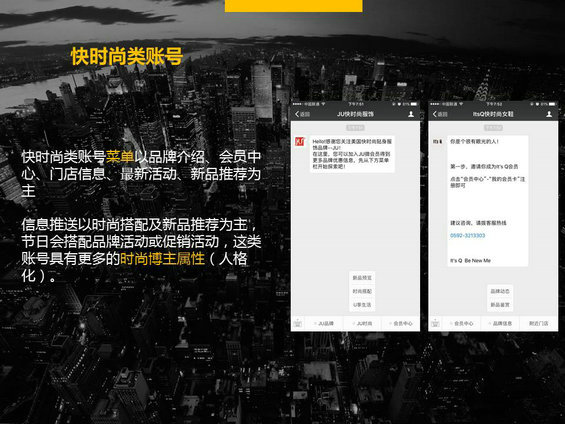Image resolution: width=565 pixels, height=424 pixels.
Task: Switch to keyboard icon in JU chat
Action: (x=298, y=323)
